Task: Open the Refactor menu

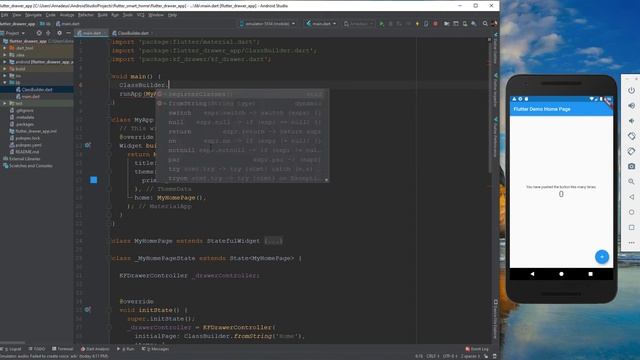Action: (86, 15)
